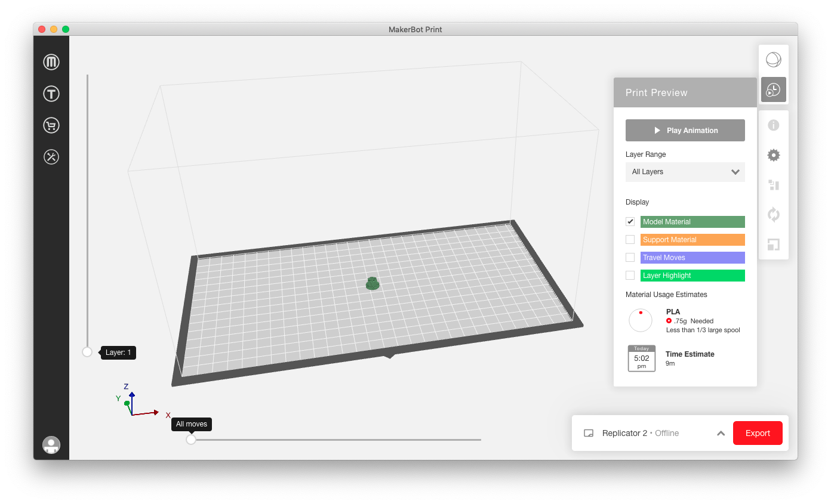This screenshot has width=831, height=504.
Task: Open printer utilities via the wrench icon
Action: pyautogui.click(x=51, y=157)
